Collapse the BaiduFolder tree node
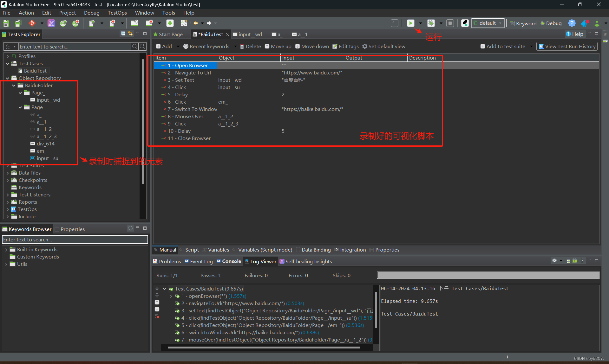 [x=14, y=86]
